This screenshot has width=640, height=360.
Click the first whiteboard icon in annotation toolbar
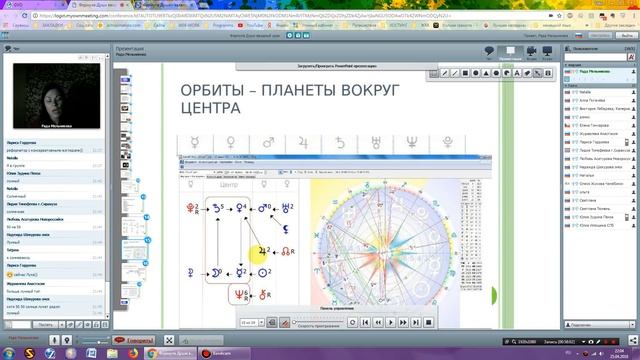pos(433,73)
